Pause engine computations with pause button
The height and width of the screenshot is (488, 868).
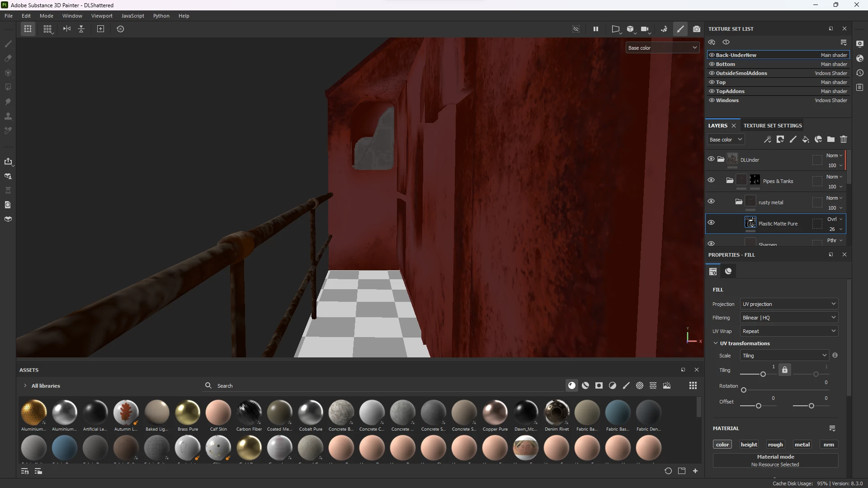pyautogui.click(x=596, y=29)
